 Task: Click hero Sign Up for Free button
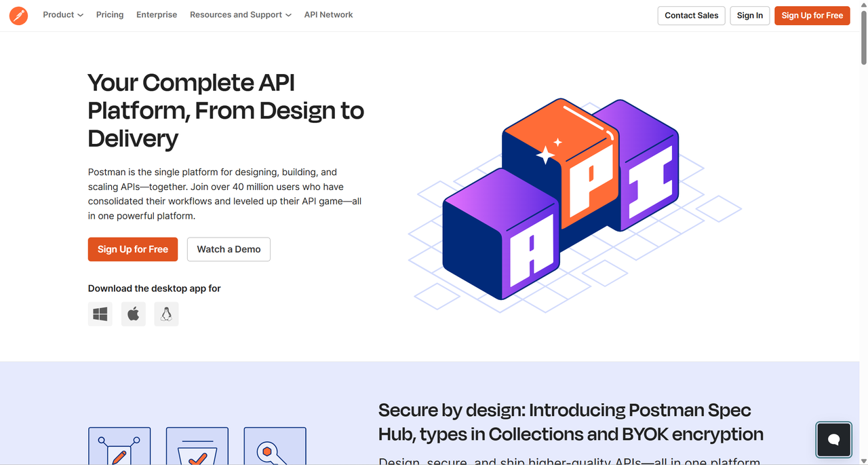133,249
